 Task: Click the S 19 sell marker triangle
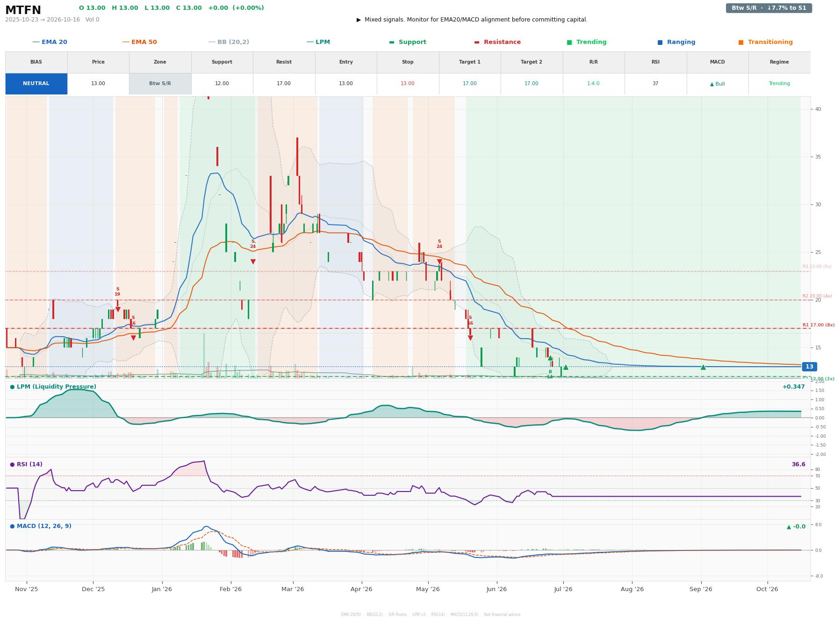(118, 310)
